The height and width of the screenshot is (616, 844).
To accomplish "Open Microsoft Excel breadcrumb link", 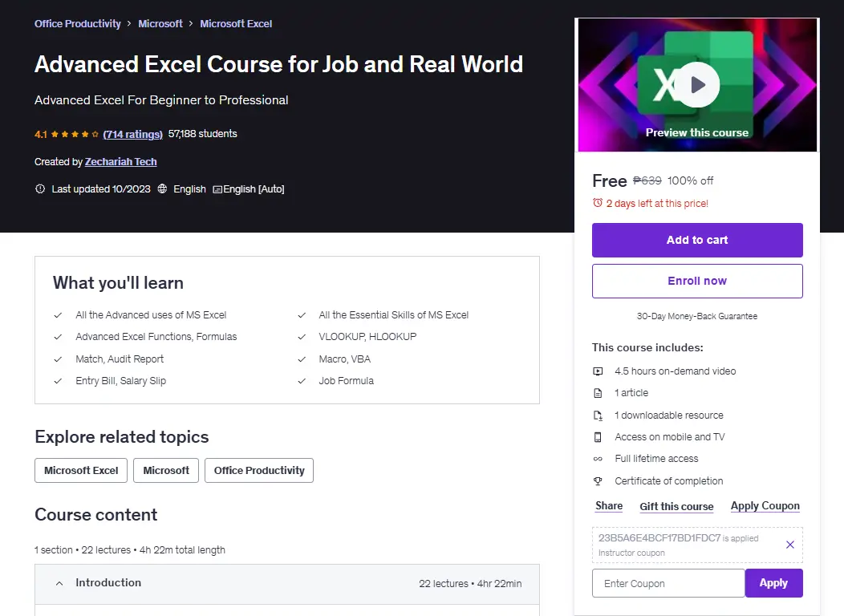I will pyautogui.click(x=236, y=24).
